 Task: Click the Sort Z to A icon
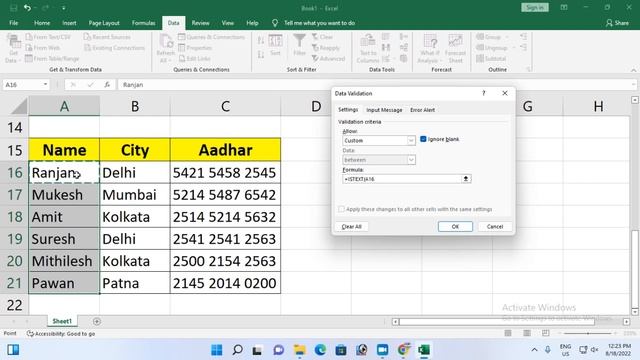(261, 55)
